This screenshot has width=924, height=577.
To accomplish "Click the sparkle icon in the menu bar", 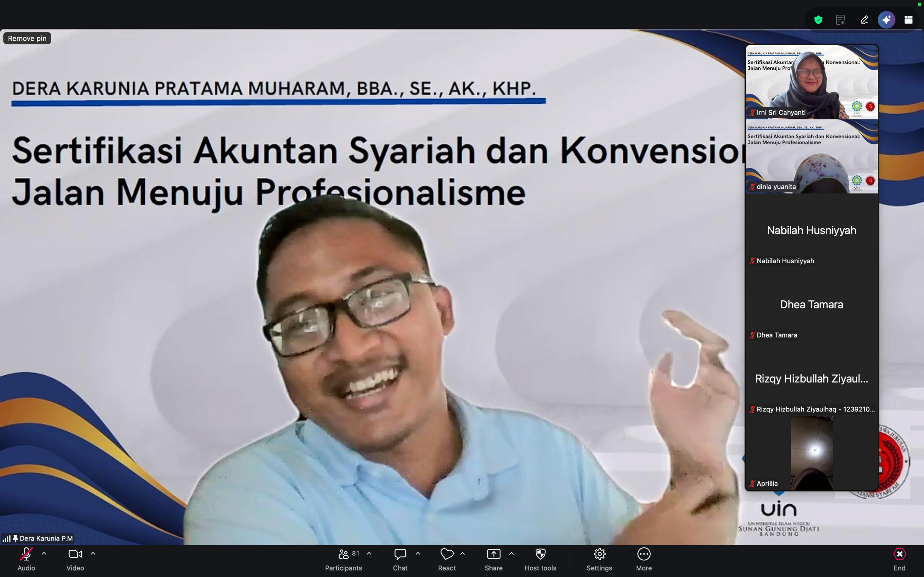I will pos(886,19).
